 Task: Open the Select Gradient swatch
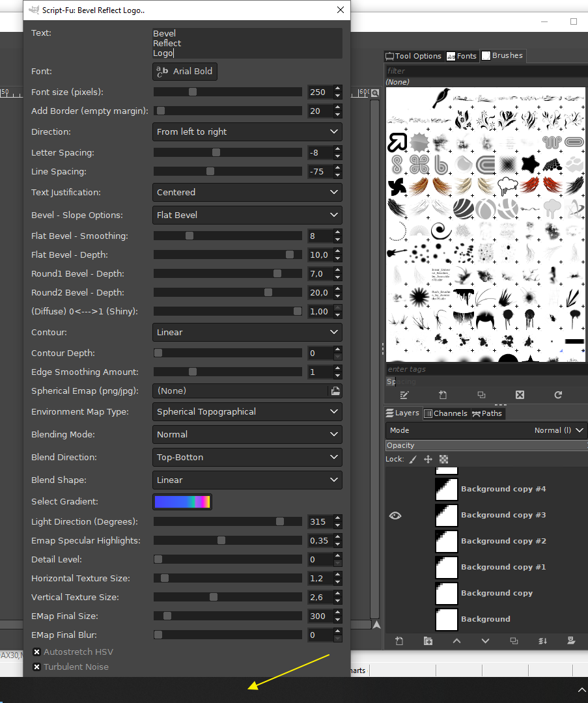click(182, 502)
